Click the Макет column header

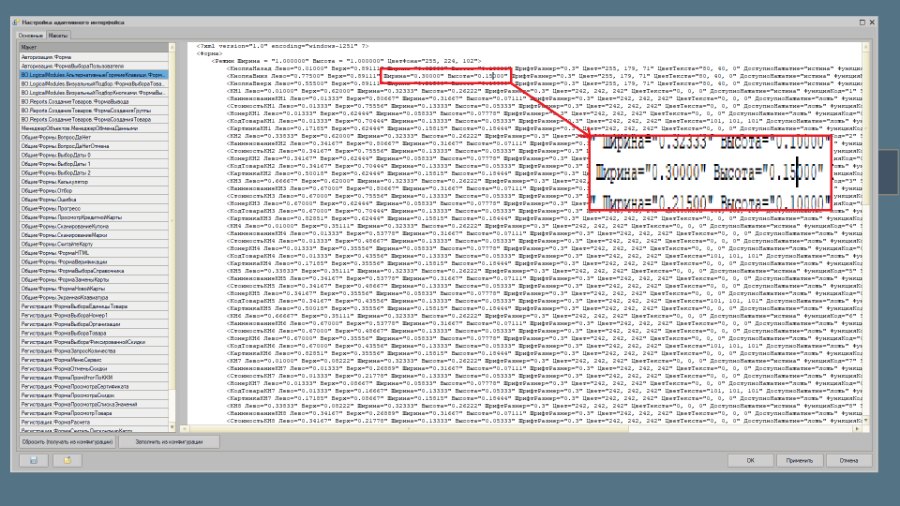click(x=93, y=47)
